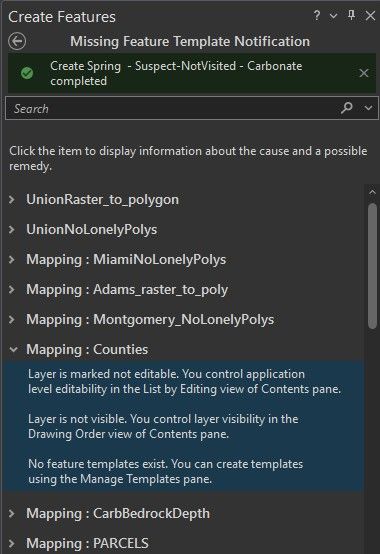Expand the Mapping : Montgomery_NoLonelyPolys item
Image resolution: width=380 pixels, height=554 pixels.
pos(12,320)
